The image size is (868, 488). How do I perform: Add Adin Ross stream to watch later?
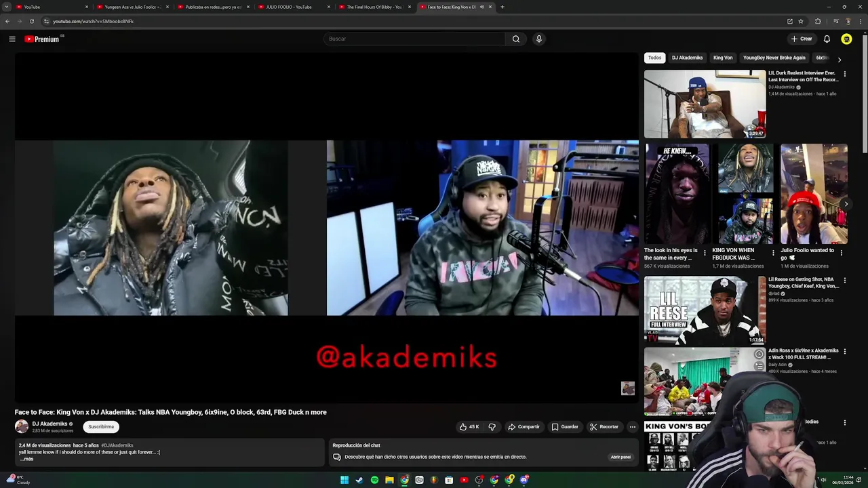tap(759, 354)
